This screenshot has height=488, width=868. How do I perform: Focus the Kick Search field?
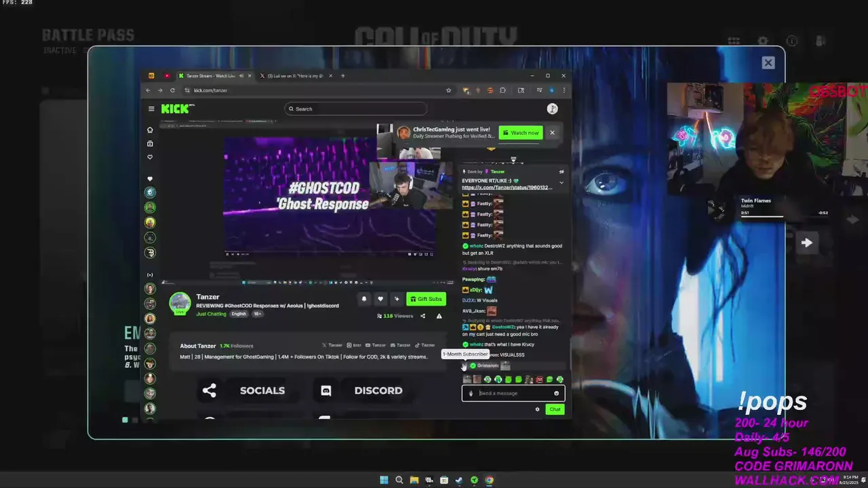point(357,108)
